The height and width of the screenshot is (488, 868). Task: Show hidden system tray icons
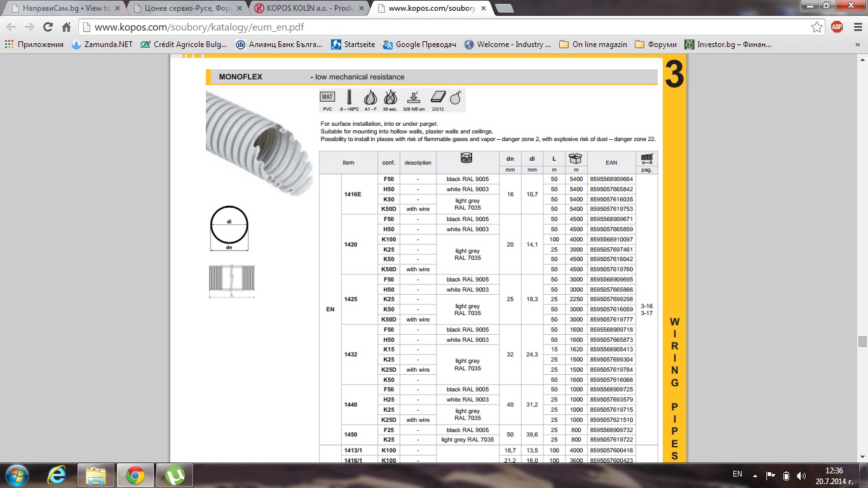(756, 475)
